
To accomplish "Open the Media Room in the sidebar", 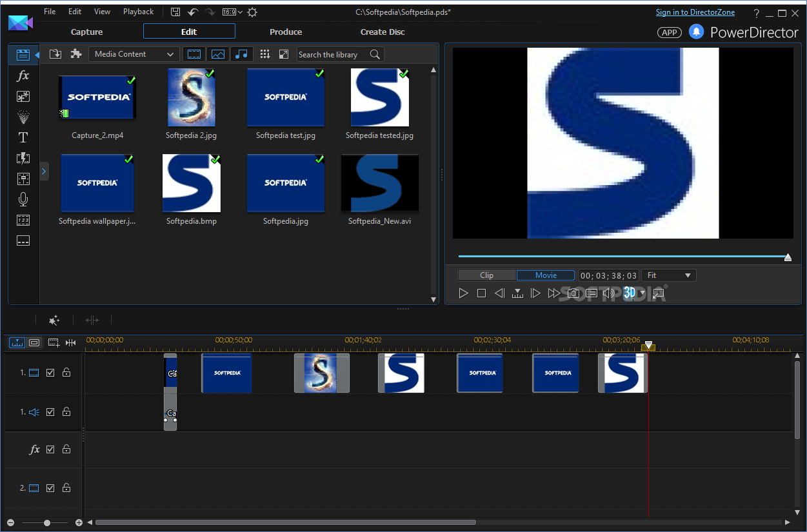I will point(23,55).
